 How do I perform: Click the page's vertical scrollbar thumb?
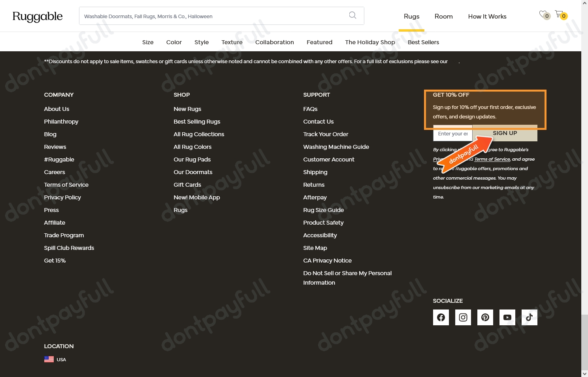coord(584,341)
